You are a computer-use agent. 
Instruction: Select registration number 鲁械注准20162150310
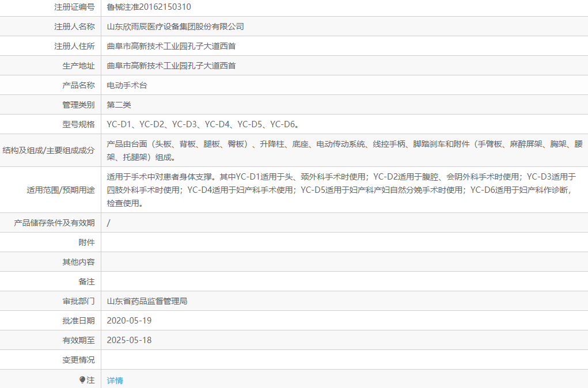point(149,7)
